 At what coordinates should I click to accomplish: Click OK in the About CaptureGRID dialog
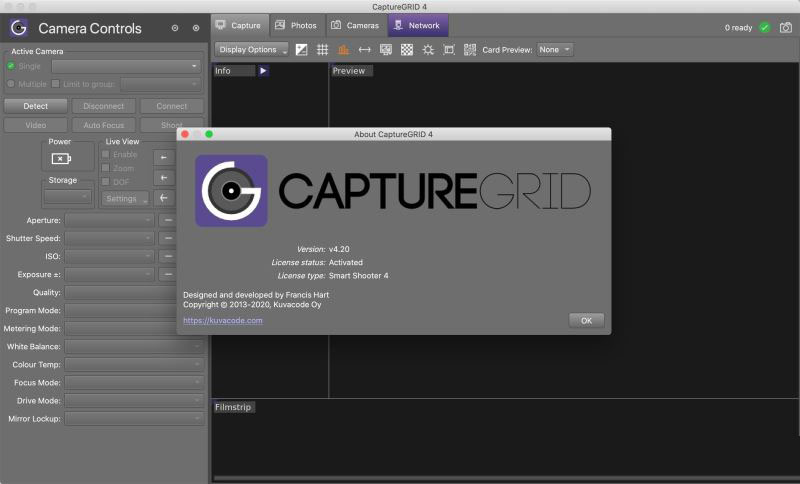tap(586, 320)
